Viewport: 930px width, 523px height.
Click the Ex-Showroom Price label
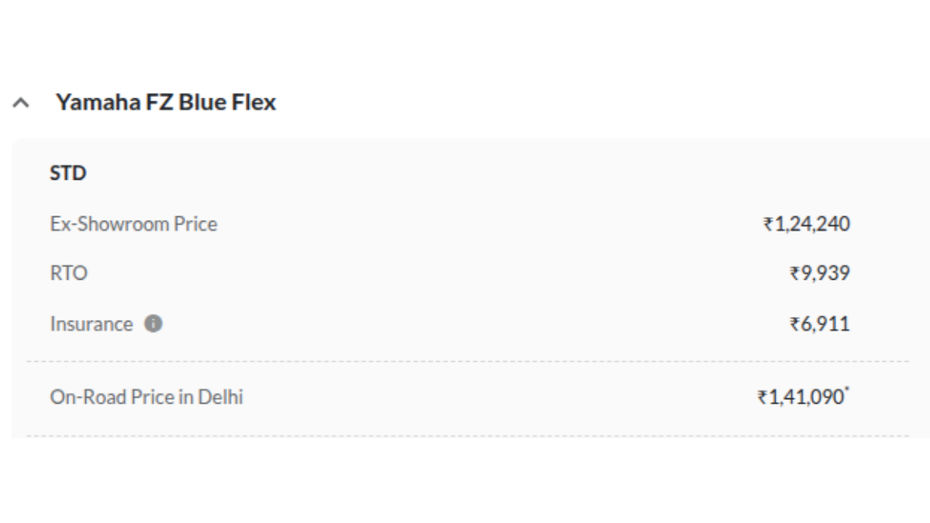pyautogui.click(x=133, y=224)
